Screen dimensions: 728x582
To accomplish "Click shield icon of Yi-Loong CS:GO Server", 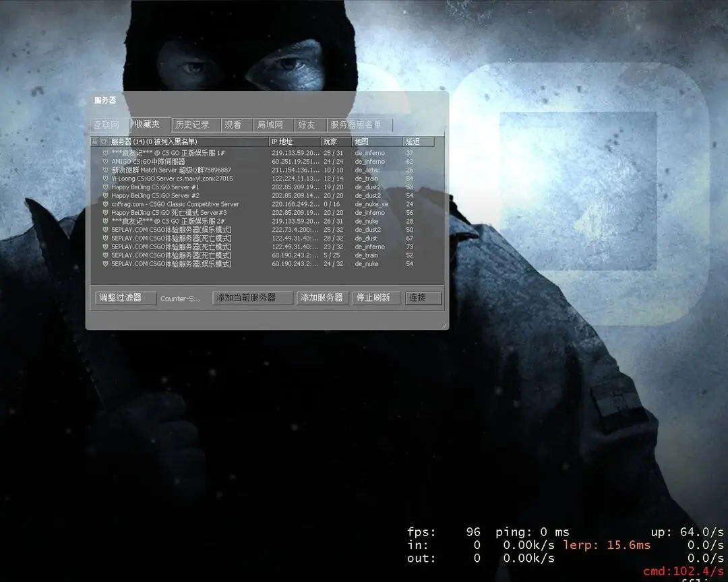I will point(105,179).
